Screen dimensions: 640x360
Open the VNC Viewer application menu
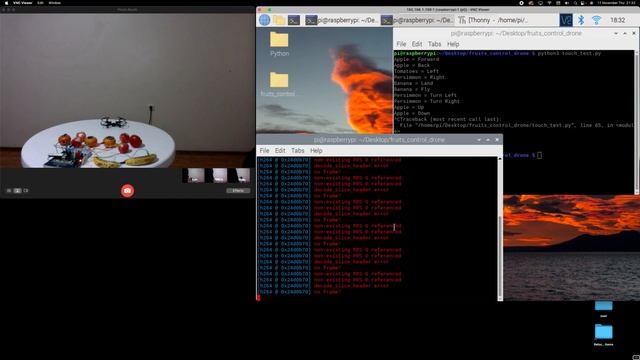click(x=23, y=3)
